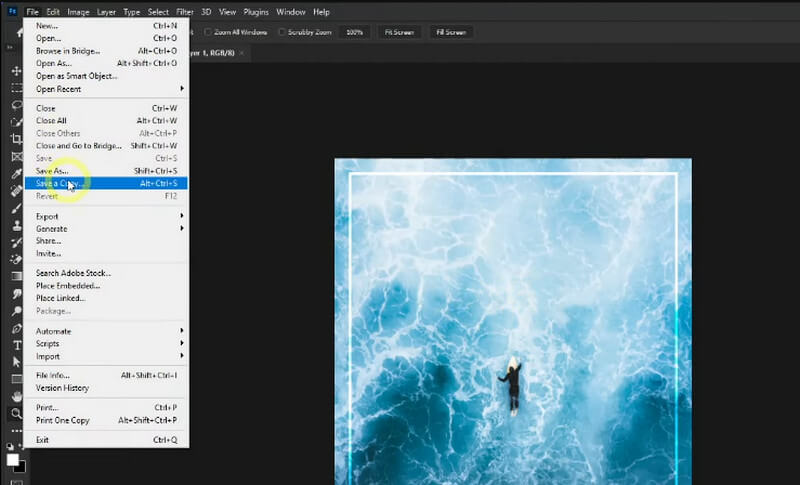Image resolution: width=800 pixels, height=485 pixels.
Task: Open the Filter menu
Action: tap(185, 12)
